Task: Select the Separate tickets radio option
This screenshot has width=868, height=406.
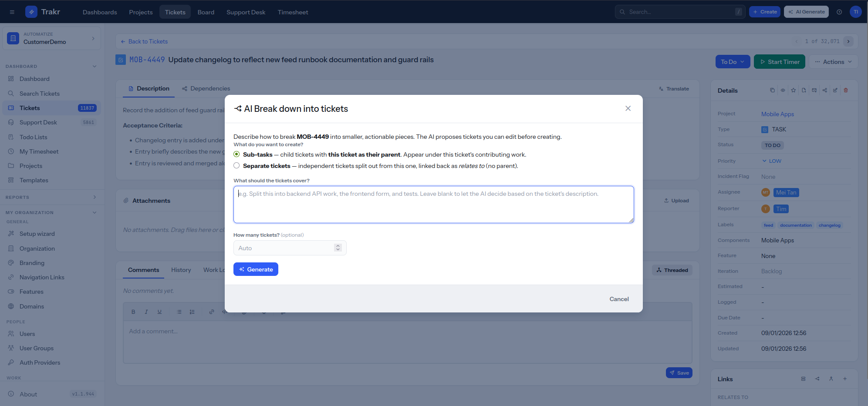Action: click(x=236, y=165)
